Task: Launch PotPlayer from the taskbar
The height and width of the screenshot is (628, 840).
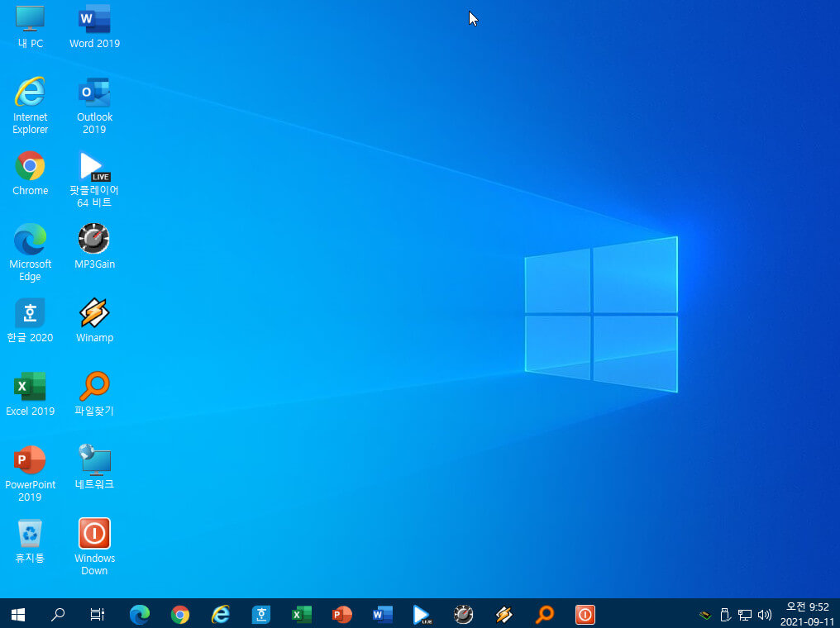Action: (x=422, y=614)
